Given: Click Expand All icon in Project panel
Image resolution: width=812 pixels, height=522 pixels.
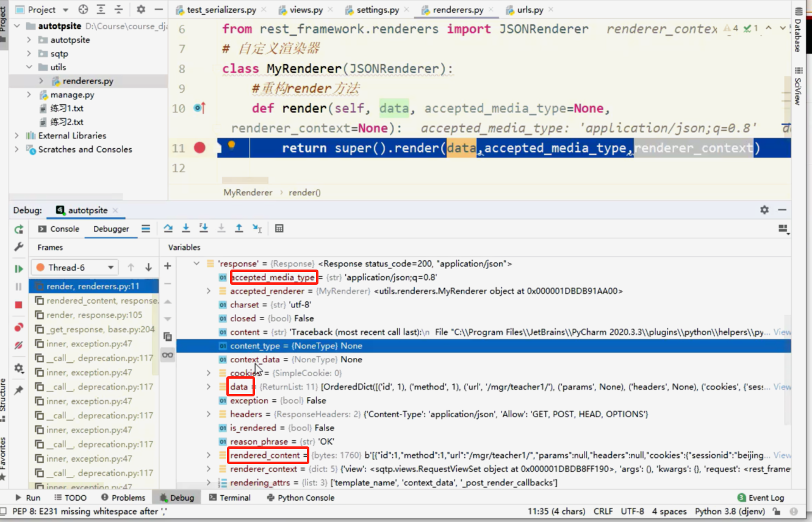Looking at the screenshot, I should [x=101, y=9].
